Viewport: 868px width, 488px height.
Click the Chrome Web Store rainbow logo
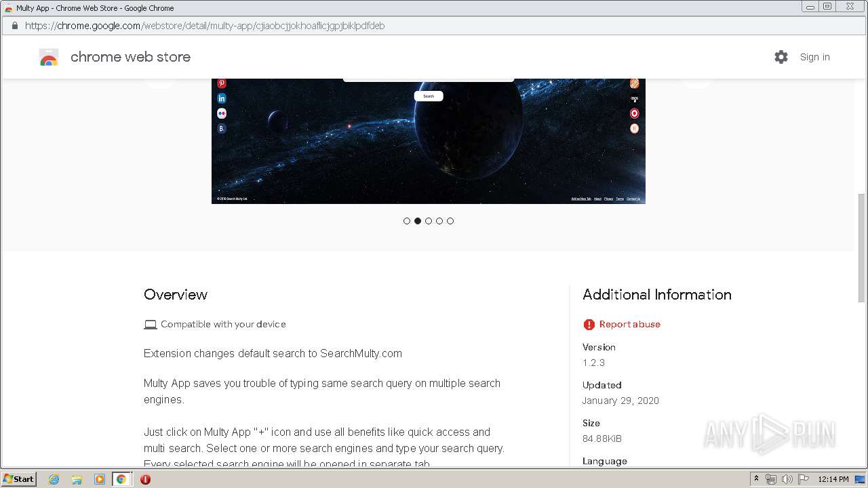point(49,57)
